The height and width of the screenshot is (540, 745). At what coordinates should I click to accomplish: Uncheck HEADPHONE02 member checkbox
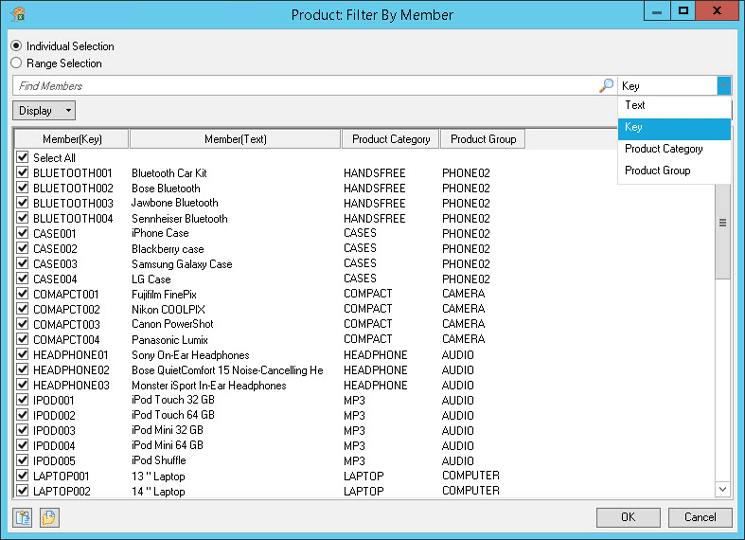click(x=22, y=369)
